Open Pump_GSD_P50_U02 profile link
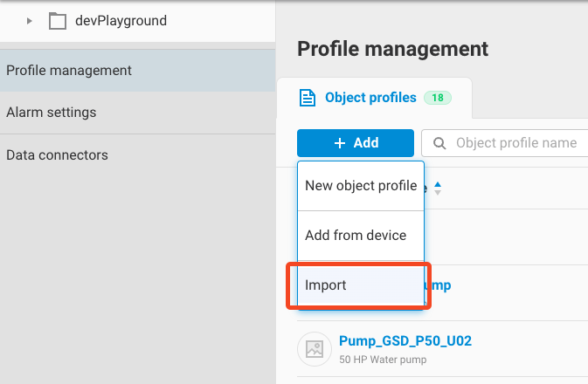This screenshot has width=588, height=384. [x=405, y=341]
